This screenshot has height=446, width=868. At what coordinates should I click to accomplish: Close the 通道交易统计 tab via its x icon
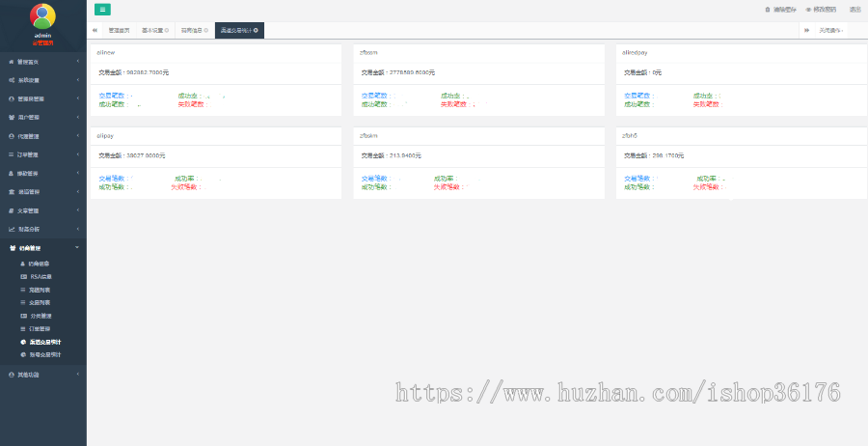[256, 31]
